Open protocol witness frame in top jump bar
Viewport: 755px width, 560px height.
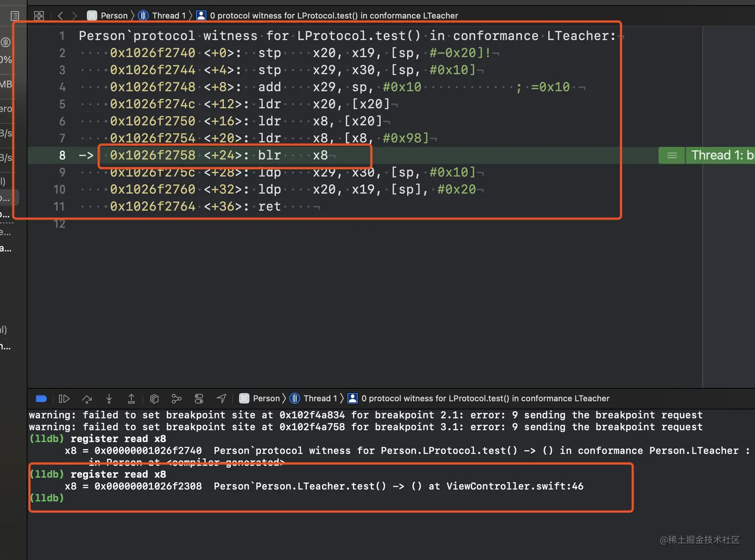[x=328, y=15]
